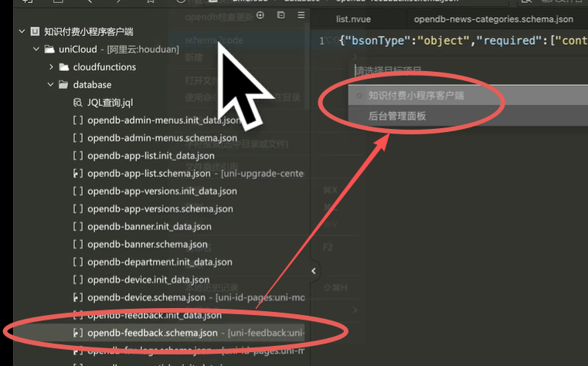This screenshot has height=366, width=588.
Task: Collapse the uniCloud folder
Action: [x=35, y=49]
